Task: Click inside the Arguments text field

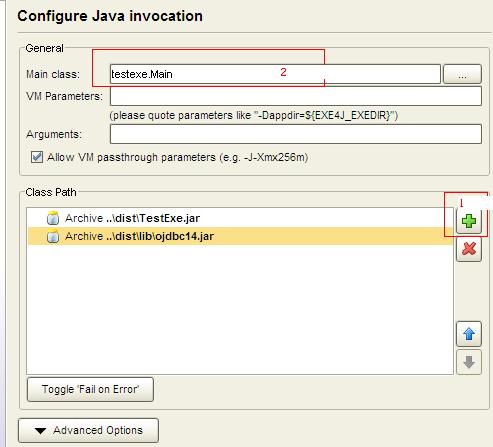Action: 296,134
